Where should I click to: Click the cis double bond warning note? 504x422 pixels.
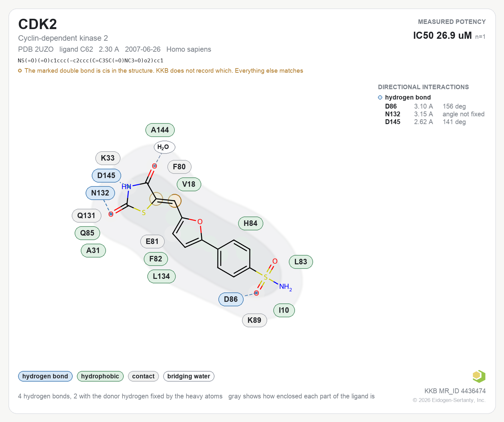tap(164, 71)
